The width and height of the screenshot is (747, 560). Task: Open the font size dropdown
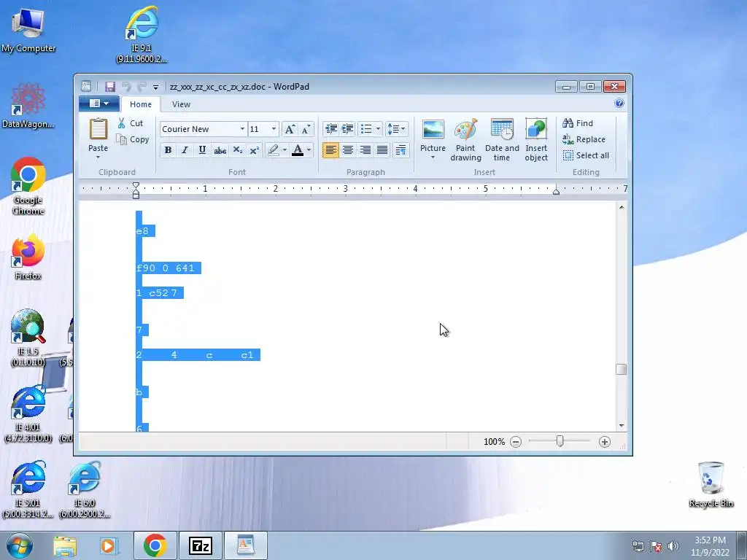[274, 129]
